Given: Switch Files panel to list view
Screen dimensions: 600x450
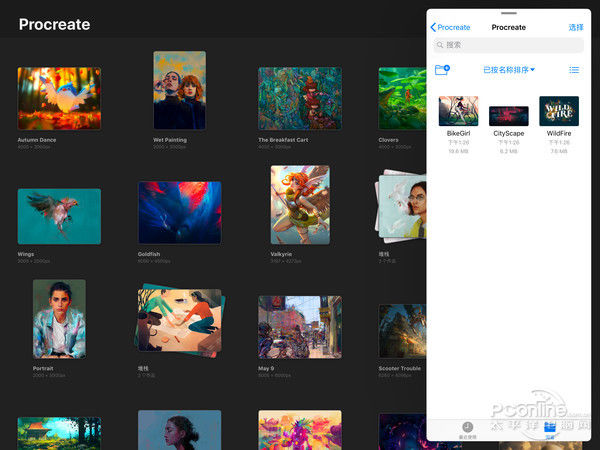Looking at the screenshot, I should tap(574, 70).
